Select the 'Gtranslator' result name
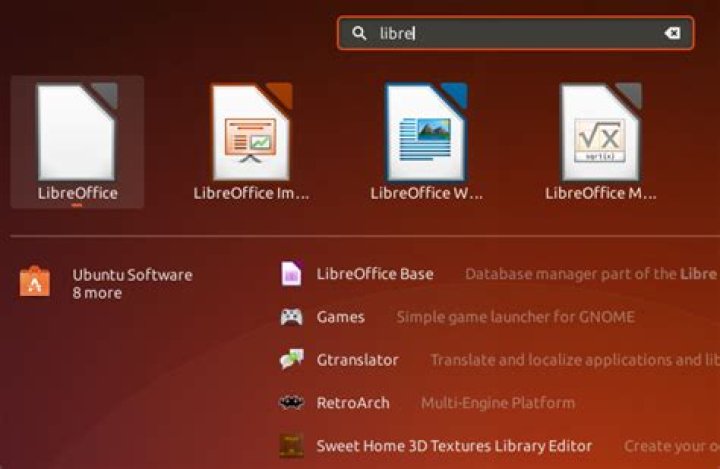Viewport: 720px width, 469px height. pos(357,360)
